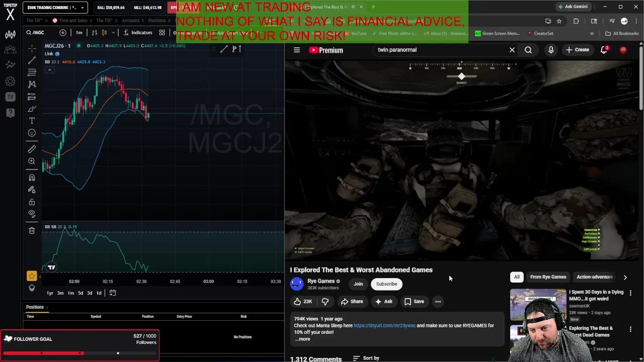This screenshot has height=362, width=644.
Task: Toggle hide all drawings eye icon
Action: [32, 214]
